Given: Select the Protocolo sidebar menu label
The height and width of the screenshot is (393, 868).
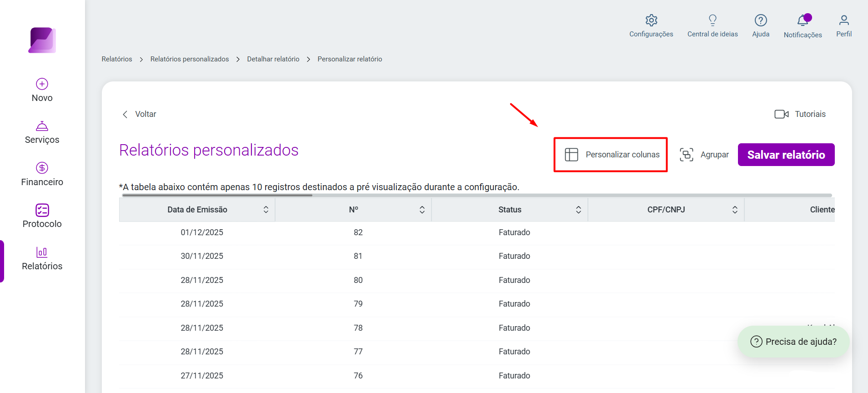Looking at the screenshot, I should 42,224.
